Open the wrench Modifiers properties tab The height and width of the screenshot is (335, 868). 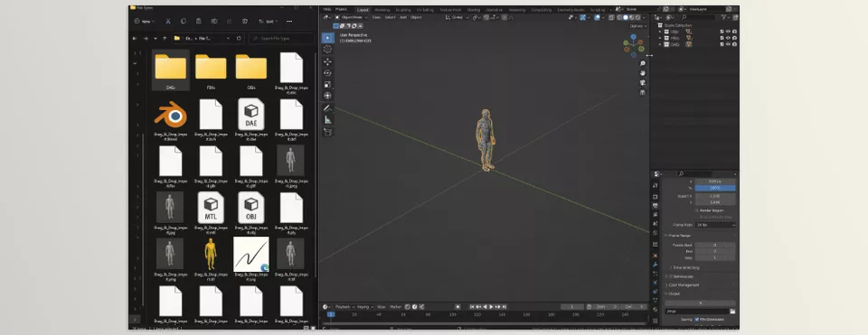point(656,265)
